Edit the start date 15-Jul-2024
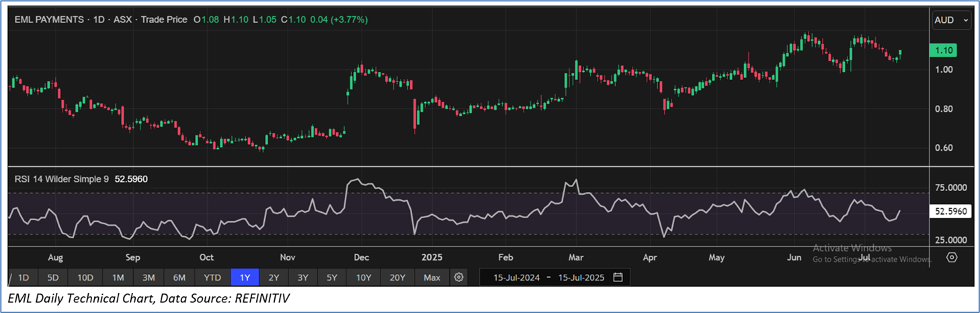The height and width of the screenshot is (313, 980). (518, 277)
